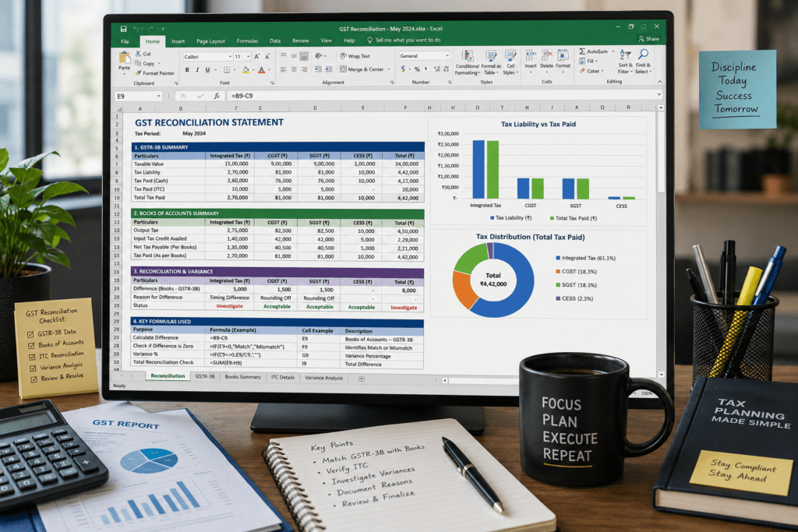Screen dimensions: 798x532
Task: Click the Save icon in title bar
Action: (x=123, y=29)
